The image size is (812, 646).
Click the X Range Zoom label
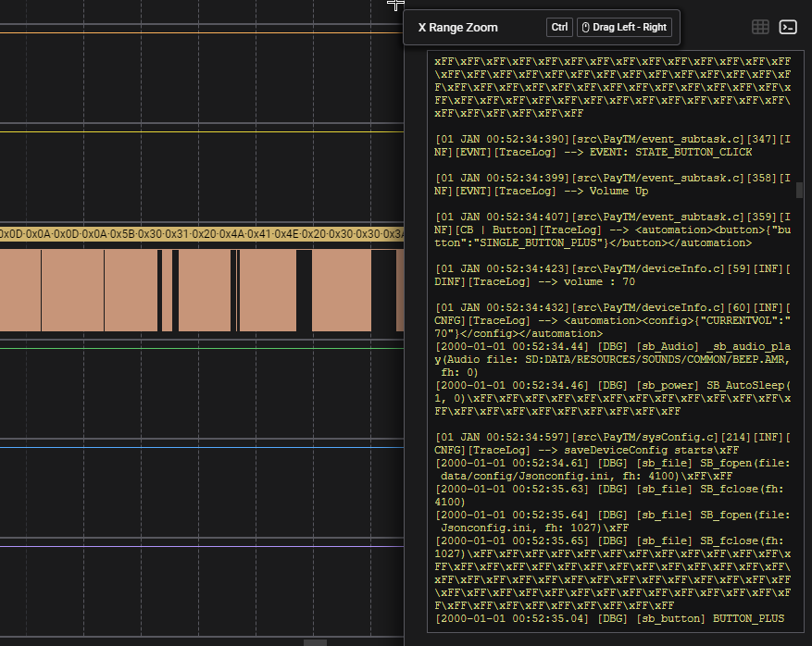click(x=457, y=28)
